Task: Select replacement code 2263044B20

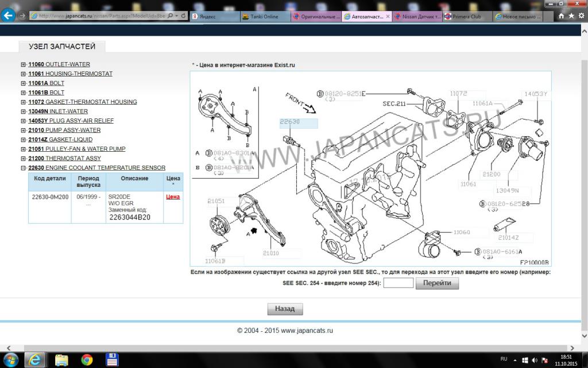Action: 130,217
